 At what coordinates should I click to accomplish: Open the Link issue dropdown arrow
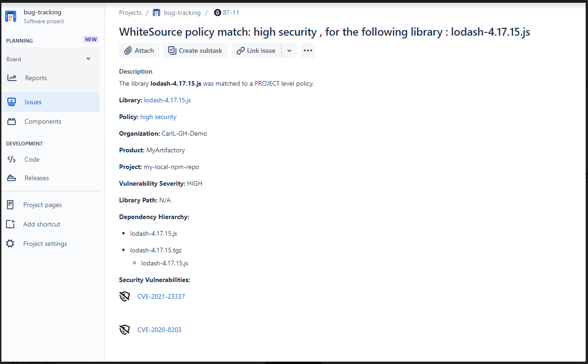tap(289, 50)
